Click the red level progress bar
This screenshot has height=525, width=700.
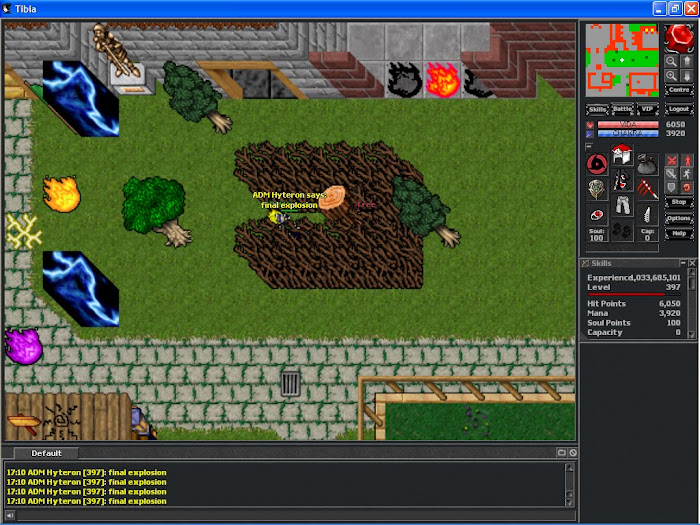(633, 294)
